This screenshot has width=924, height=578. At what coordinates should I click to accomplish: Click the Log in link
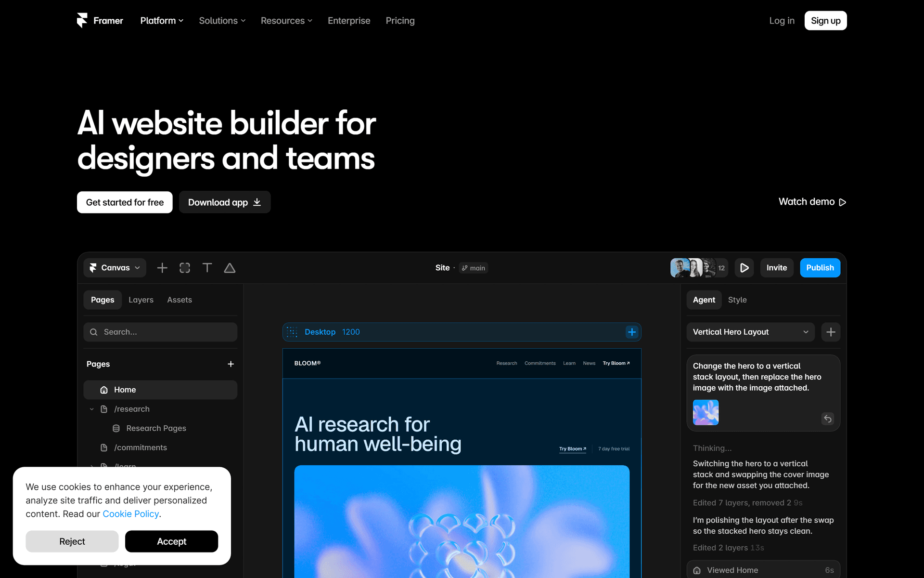click(x=782, y=21)
